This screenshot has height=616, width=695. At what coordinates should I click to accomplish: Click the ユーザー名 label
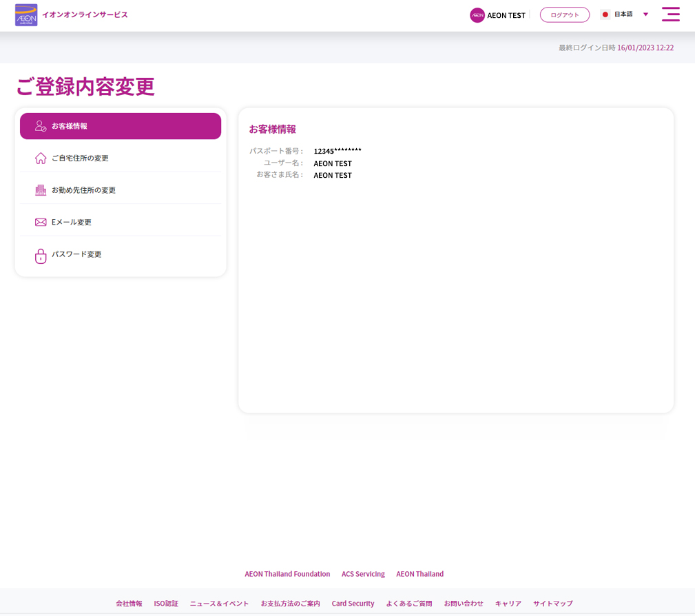pos(283,163)
